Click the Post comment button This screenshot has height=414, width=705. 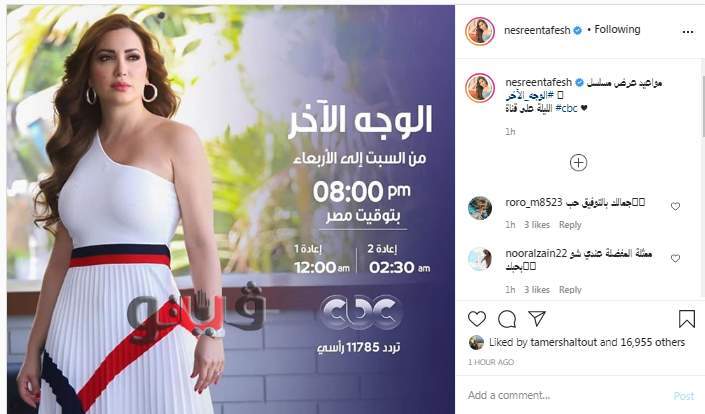(683, 396)
